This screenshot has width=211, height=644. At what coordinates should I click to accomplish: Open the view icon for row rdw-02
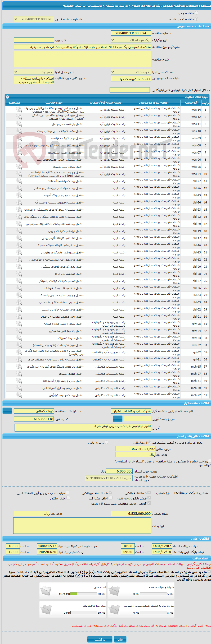(x=19, y=345)
